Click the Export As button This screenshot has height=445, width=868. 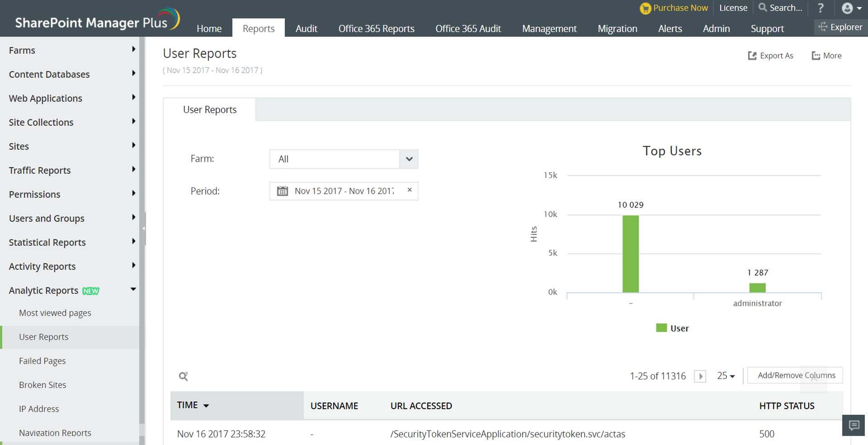[x=771, y=56]
